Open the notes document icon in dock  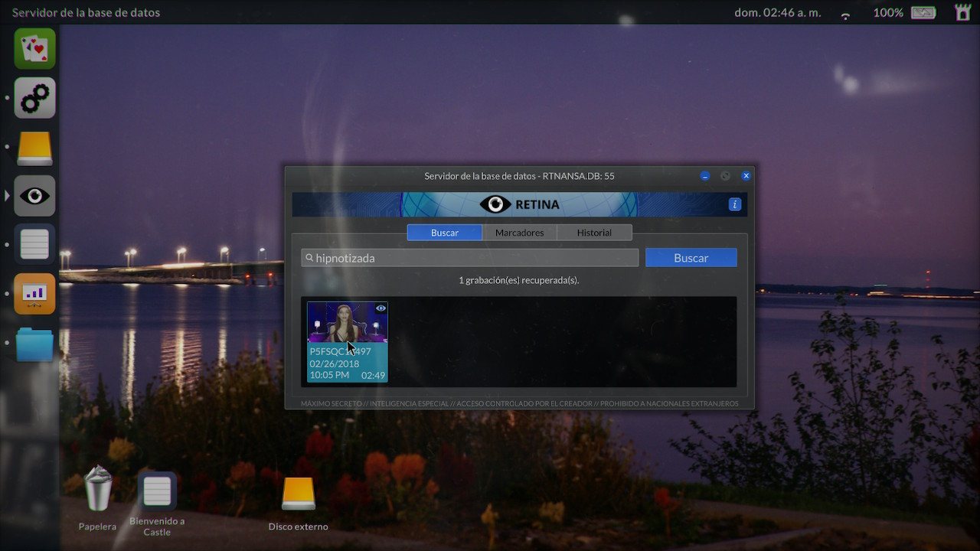[x=34, y=245]
